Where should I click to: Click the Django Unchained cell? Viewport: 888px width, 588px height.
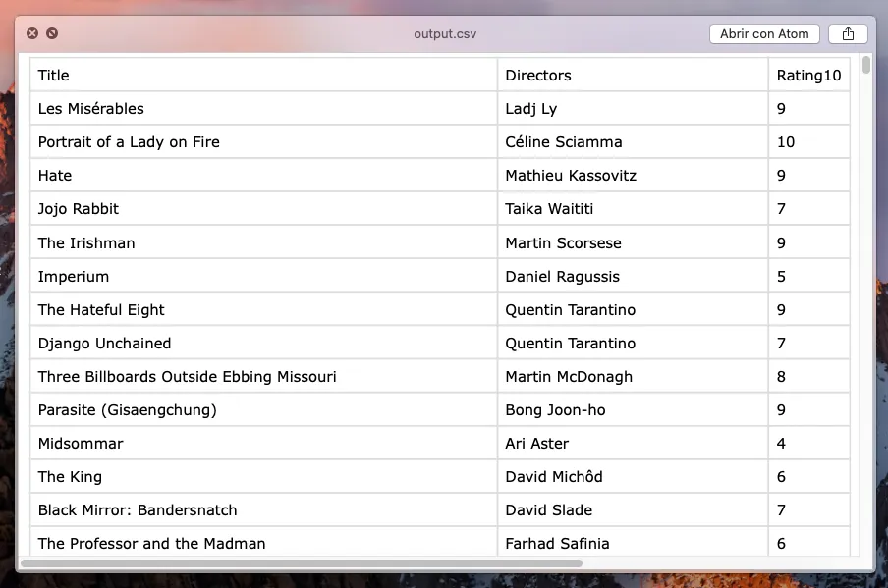(x=264, y=343)
